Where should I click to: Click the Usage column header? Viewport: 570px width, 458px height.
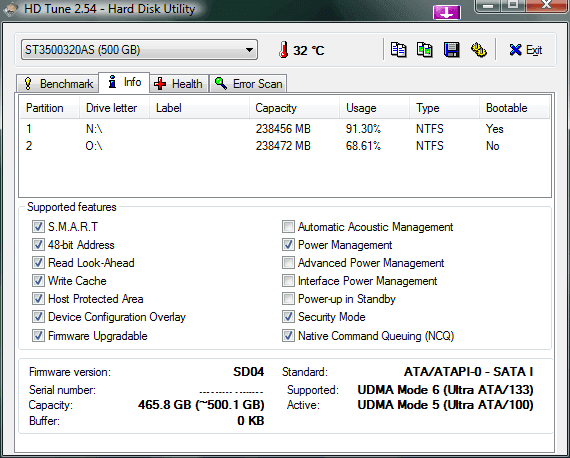[x=375, y=108]
